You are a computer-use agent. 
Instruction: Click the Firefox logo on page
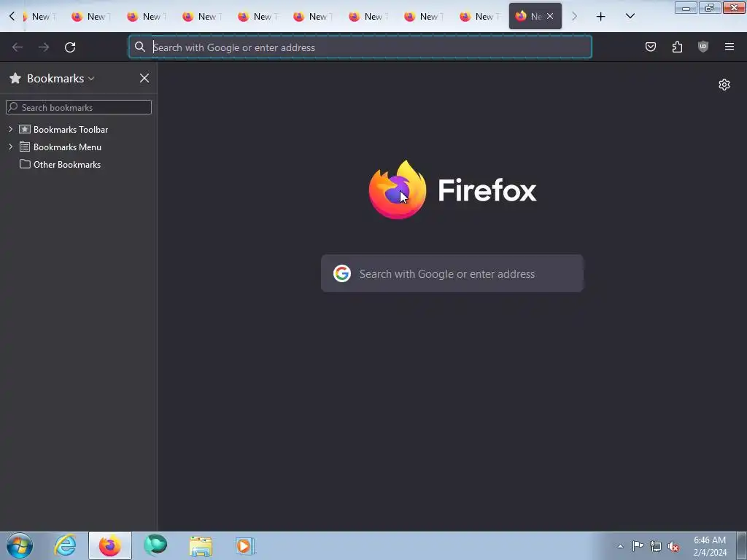[x=398, y=190]
